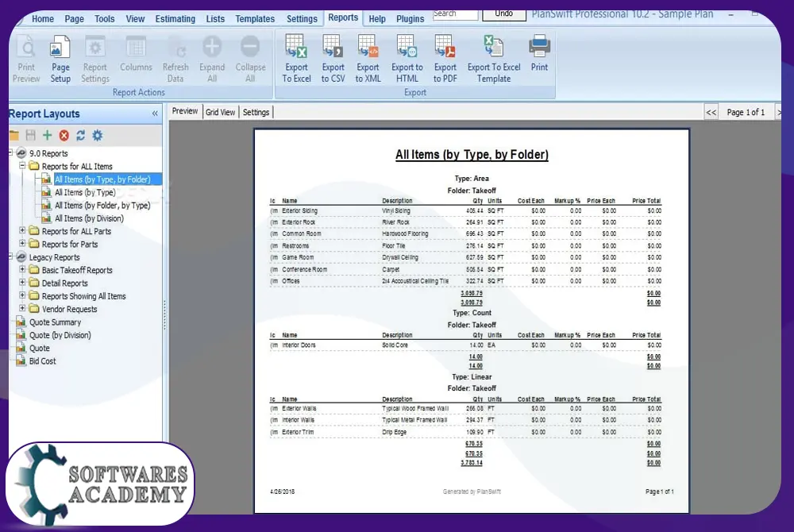Image resolution: width=794 pixels, height=532 pixels.
Task: Select All Items (by Division) report
Action: [x=89, y=218]
